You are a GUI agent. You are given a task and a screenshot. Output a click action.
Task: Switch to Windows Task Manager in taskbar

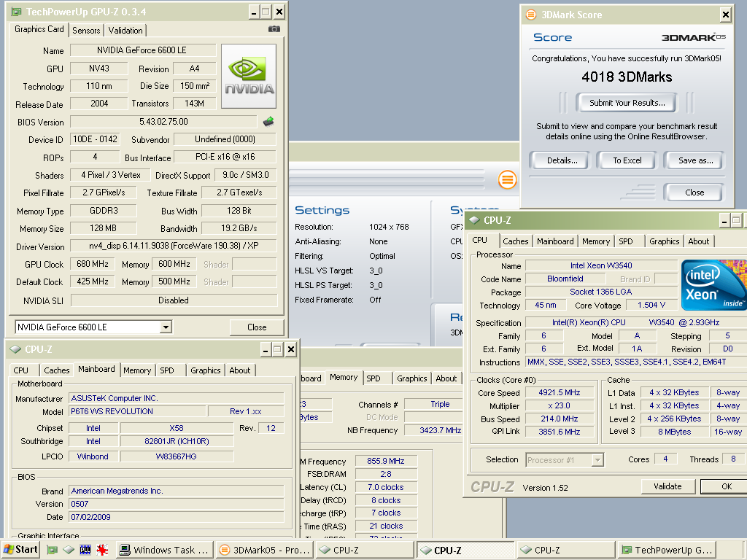coord(164,550)
